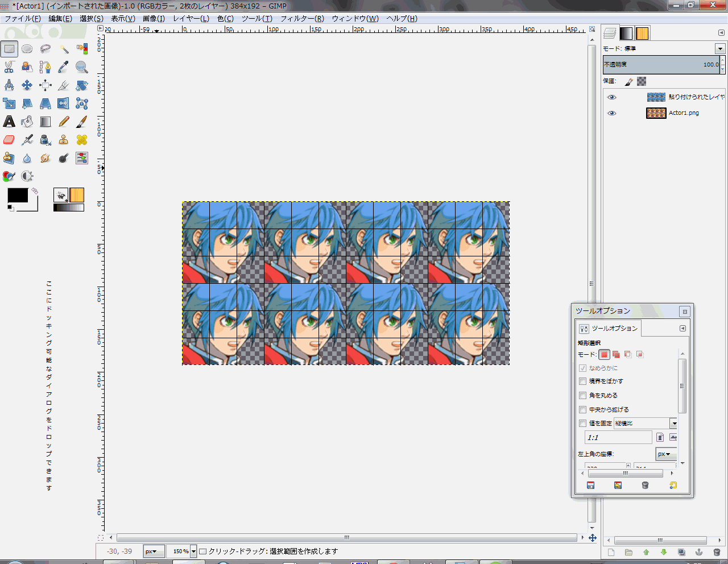Select the Fuzzy Select magic wand tool
This screenshot has height=564, width=728.
click(64, 49)
